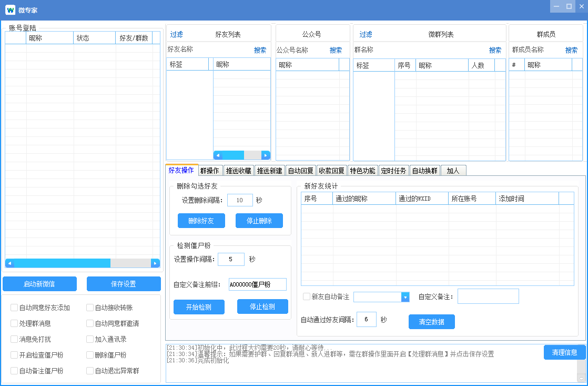
Task: Toggle 自动同意群邀请 checkbox
Action: click(x=90, y=323)
